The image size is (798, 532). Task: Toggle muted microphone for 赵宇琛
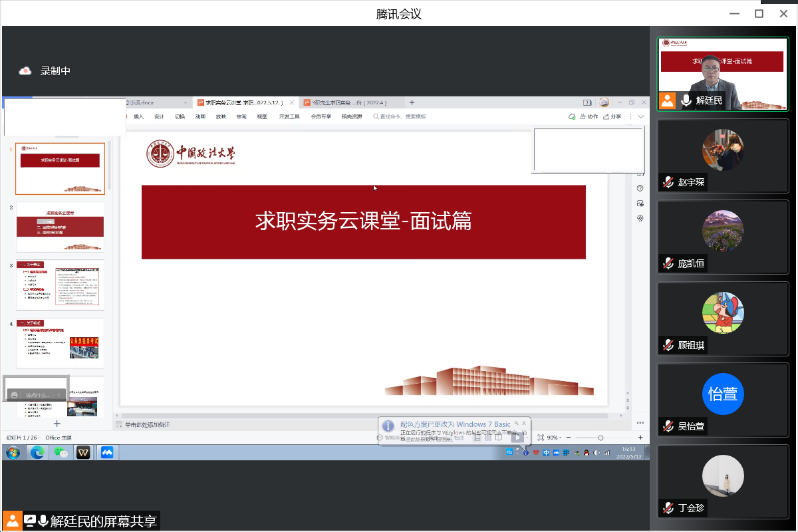click(668, 182)
